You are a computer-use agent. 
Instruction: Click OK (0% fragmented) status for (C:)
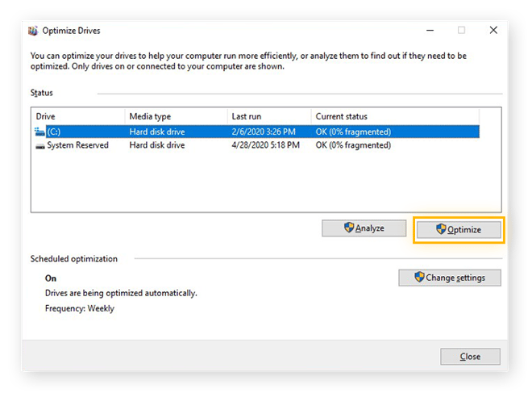(x=353, y=132)
